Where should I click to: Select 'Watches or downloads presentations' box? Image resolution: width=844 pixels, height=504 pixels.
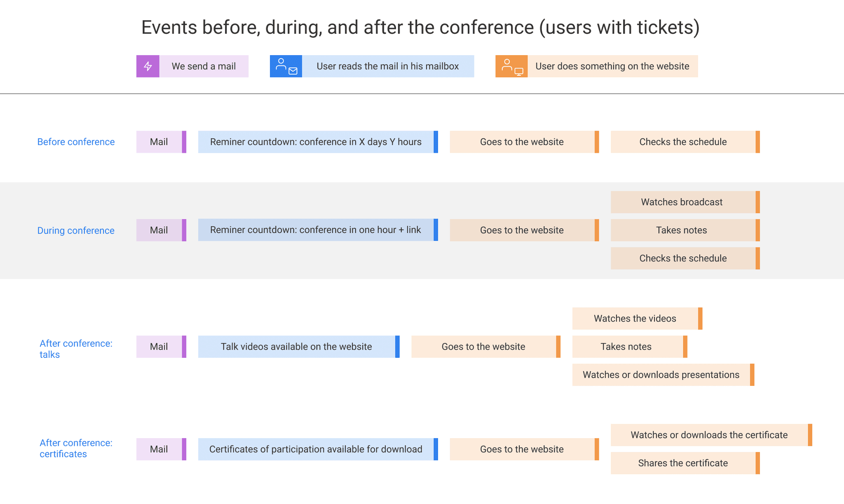661,375
